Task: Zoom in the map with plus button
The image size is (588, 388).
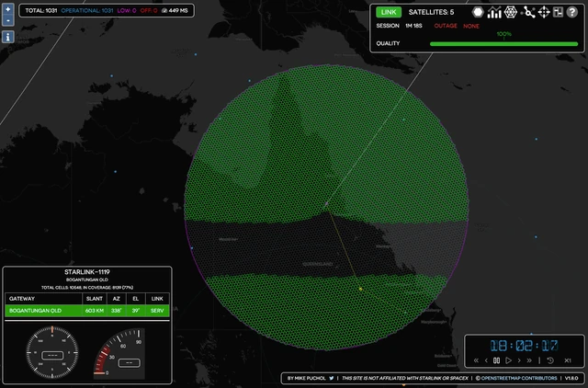Action: coord(8,9)
